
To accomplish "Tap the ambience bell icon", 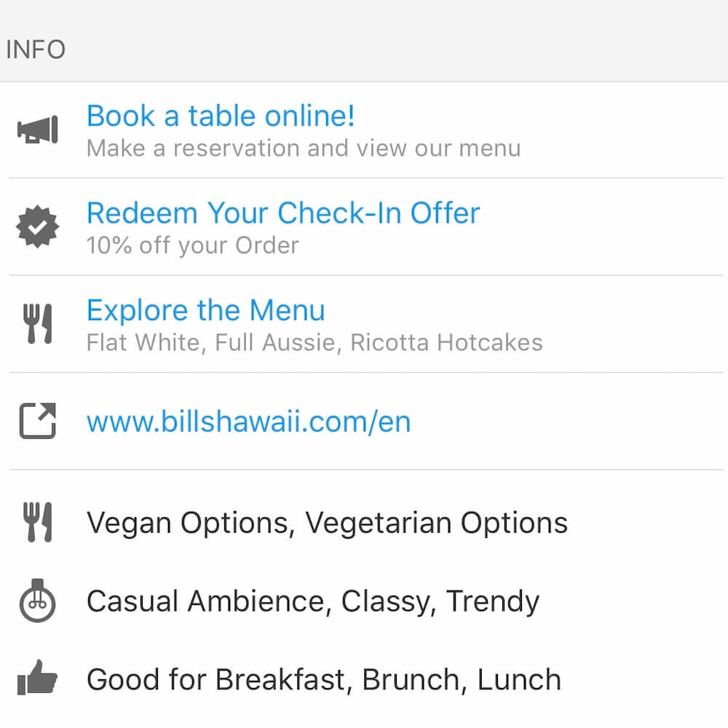I will click(38, 601).
